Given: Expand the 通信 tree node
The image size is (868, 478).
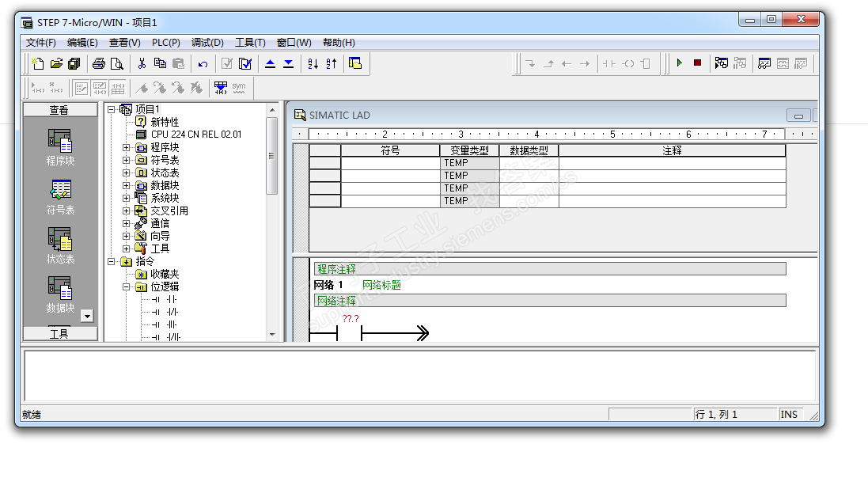Looking at the screenshot, I should (x=127, y=223).
